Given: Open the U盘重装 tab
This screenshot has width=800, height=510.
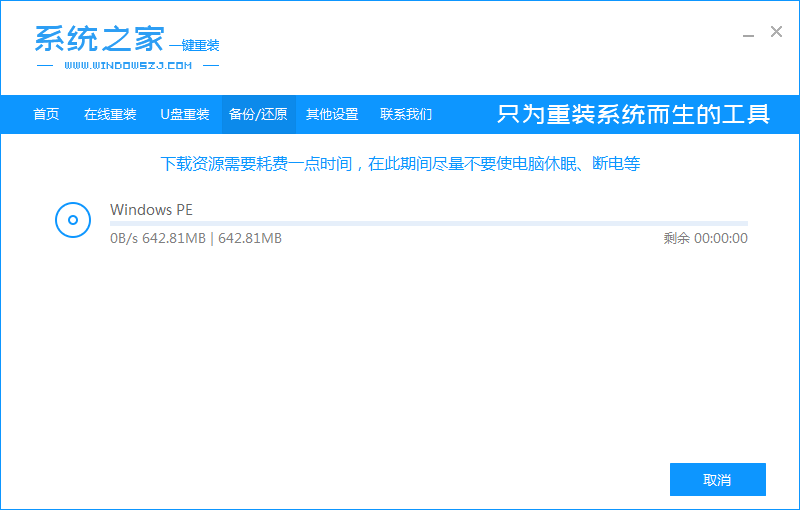Looking at the screenshot, I should click(x=185, y=114).
